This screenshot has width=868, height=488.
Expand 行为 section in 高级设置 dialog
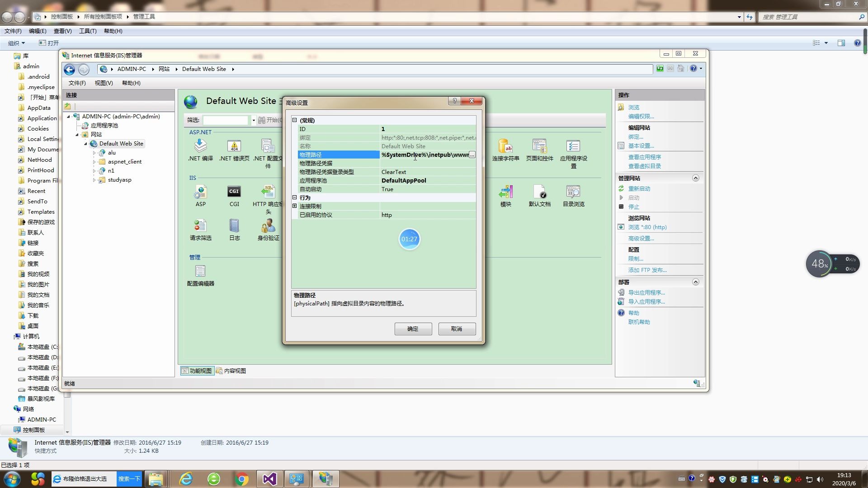[x=294, y=197]
